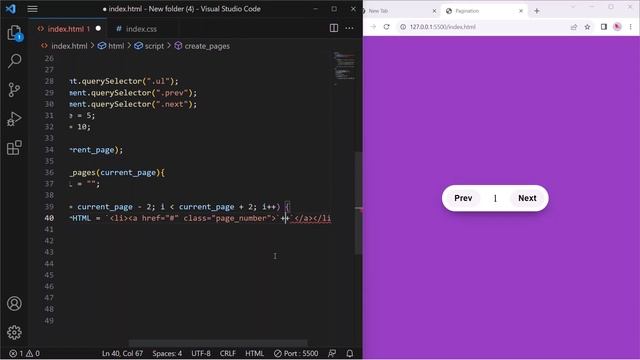Click index.html in the breadcrumb
The width and height of the screenshot is (640, 360).
69,46
